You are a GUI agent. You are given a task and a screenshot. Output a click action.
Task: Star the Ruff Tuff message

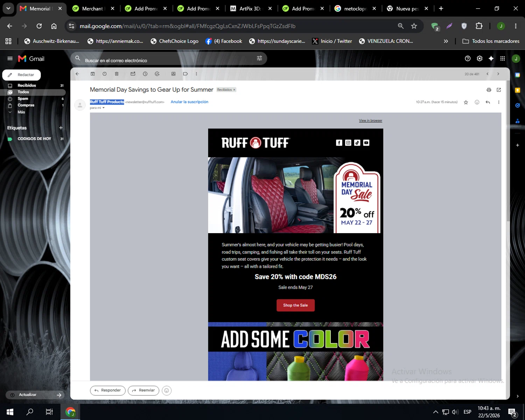pos(466,102)
